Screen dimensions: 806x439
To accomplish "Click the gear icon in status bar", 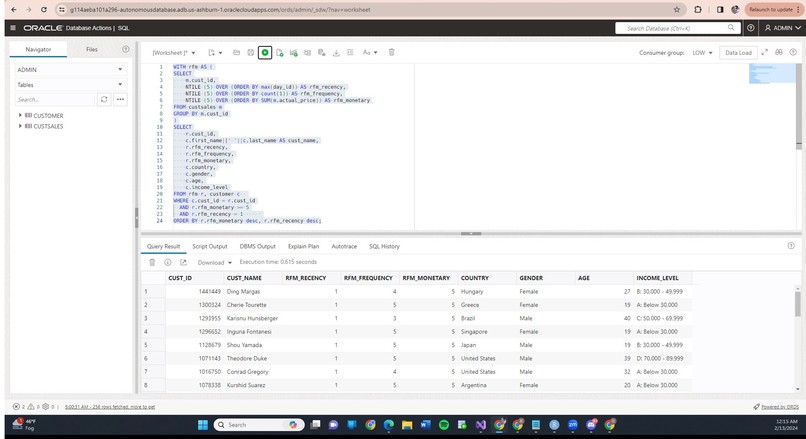I will tap(45, 407).
